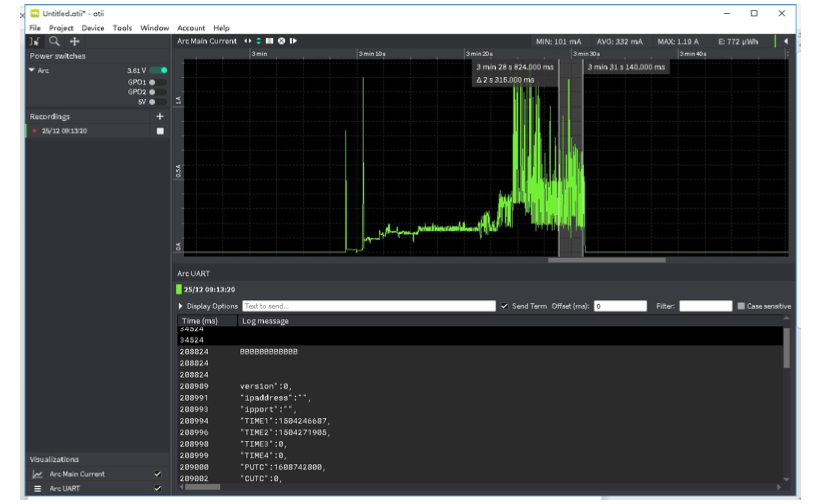Activate the magnifier zoom tool

pos(54,41)
